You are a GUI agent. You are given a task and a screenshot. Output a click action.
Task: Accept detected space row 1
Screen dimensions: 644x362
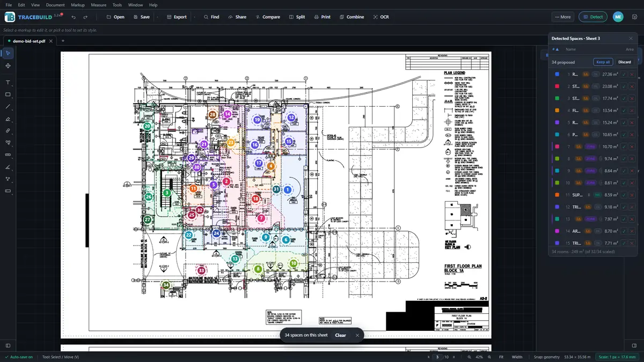coord(624,75)
